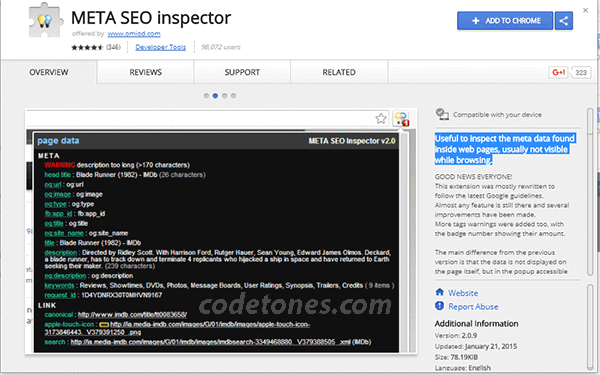600x375 pixels.
Task: Open the www.omiod.com developer link
Action: (134, 34)
